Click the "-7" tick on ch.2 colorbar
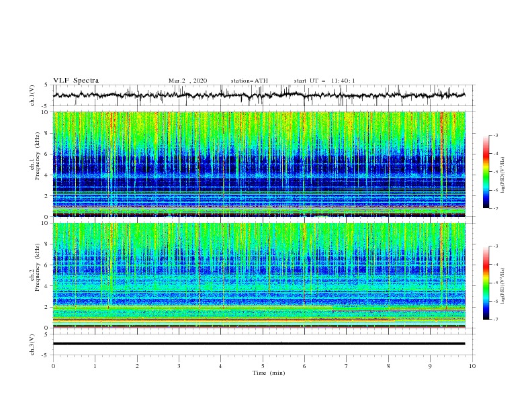The height and width of the screenshot is (411, 532). tap(495, 320)
